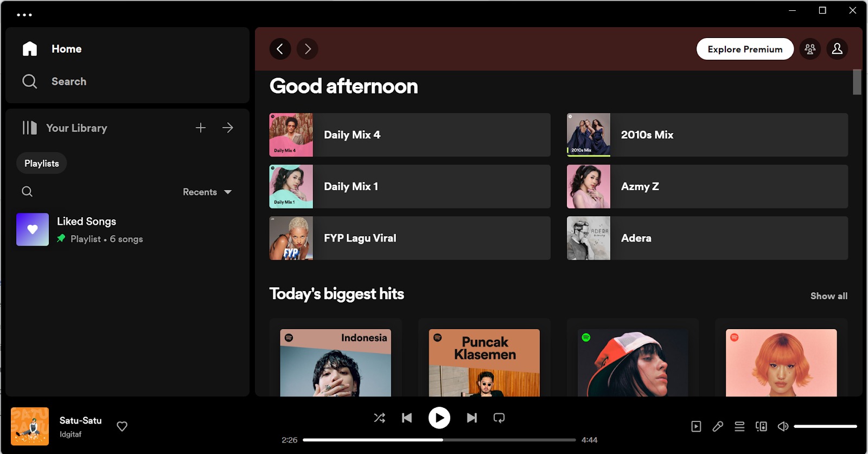The image size is (868, 454).
Task: Play the current song
Action: (x=439, y=418)
